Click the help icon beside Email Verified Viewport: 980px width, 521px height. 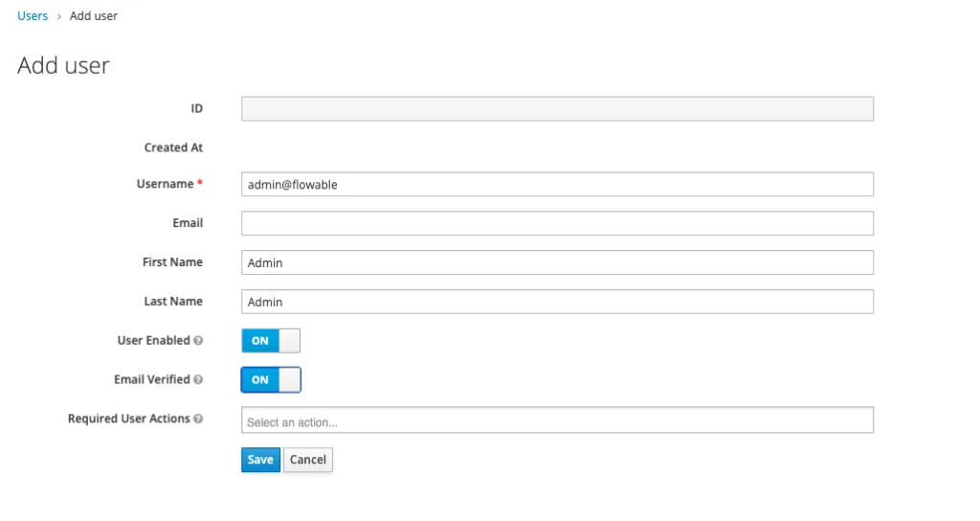pyautogui.click(x=198, y=379)
